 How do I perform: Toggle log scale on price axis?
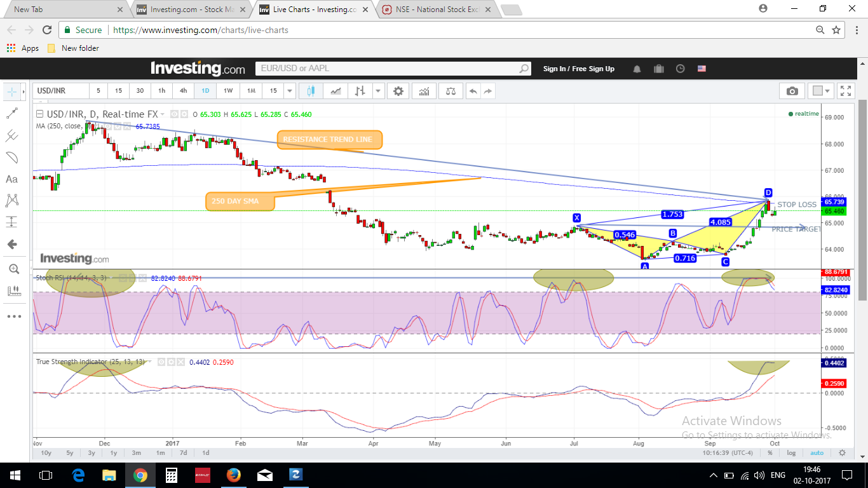coord(790,453)
